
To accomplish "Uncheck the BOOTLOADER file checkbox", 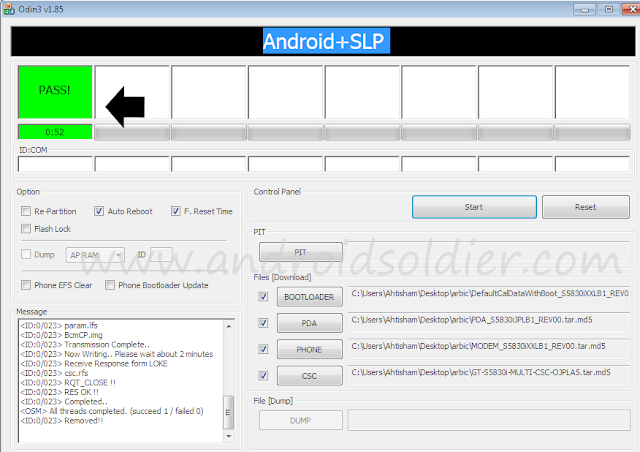I will [x=264, y=297].
